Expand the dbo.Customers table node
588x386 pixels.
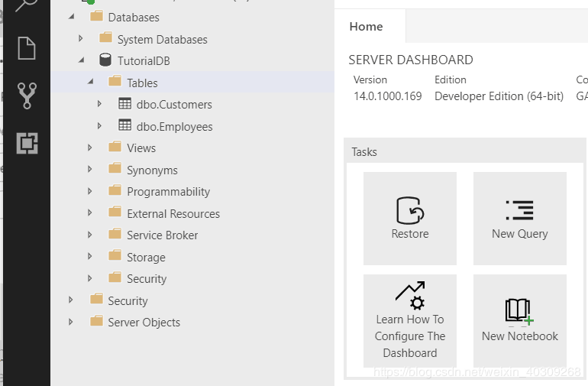[x=99, y=104]
